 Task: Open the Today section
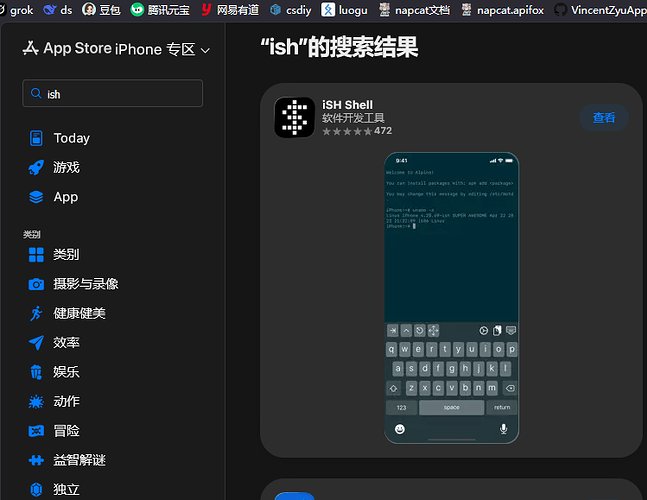coord(71,138)
